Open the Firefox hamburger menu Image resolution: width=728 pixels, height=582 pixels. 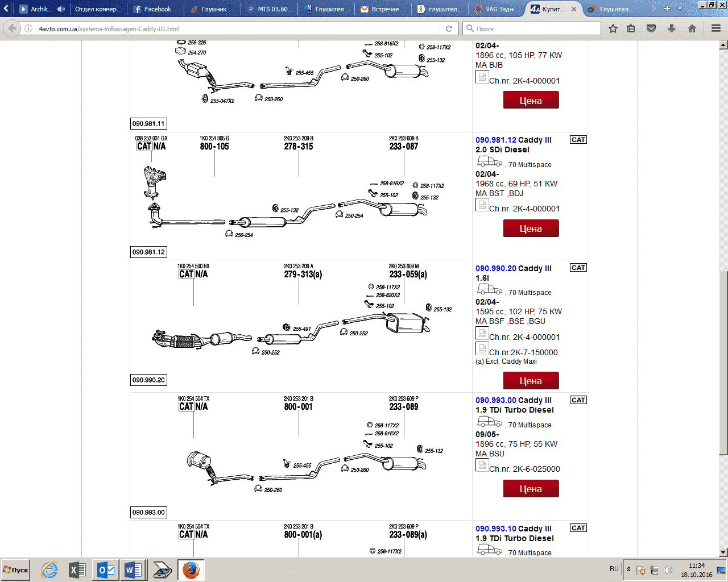click(716, 28)
